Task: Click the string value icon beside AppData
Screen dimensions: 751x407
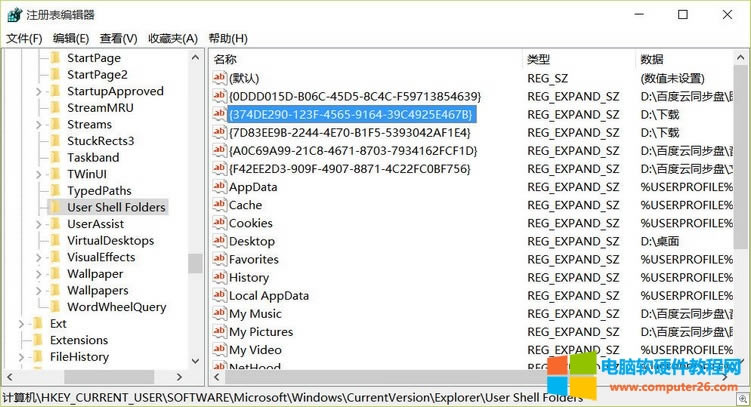Action: pyautogui.click(x=219, y=187)
